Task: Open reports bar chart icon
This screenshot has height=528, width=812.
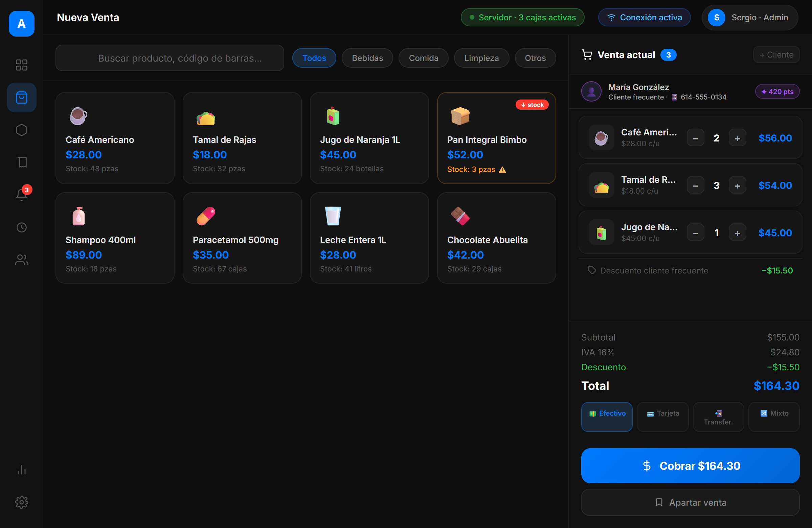Action: tap(22, 470)
